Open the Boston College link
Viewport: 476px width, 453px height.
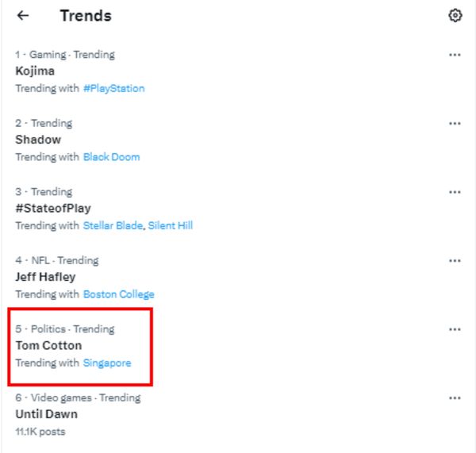118,294
